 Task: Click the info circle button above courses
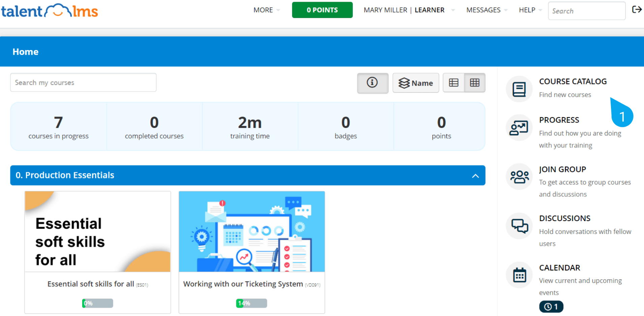372,83
